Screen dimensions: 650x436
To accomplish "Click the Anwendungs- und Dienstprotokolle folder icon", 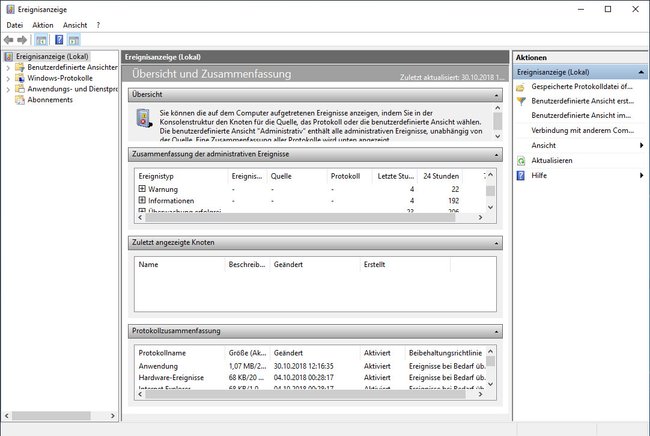I will tap(20, 89).
